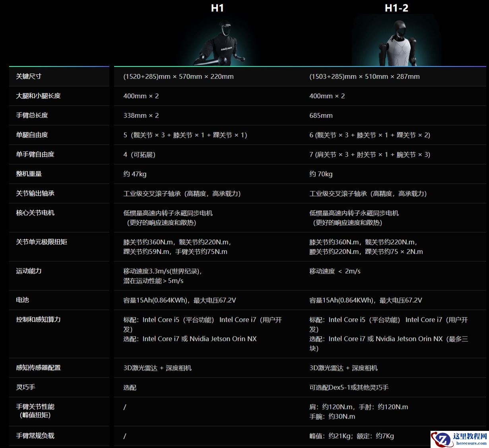Click H1-2 arm length value 685mm

coord(321,115)
